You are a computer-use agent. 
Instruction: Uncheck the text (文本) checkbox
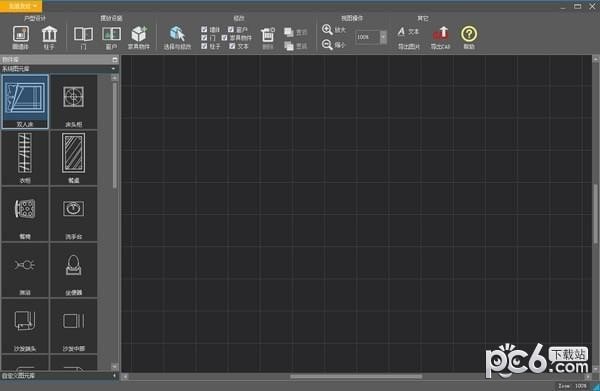pos(232,46)
